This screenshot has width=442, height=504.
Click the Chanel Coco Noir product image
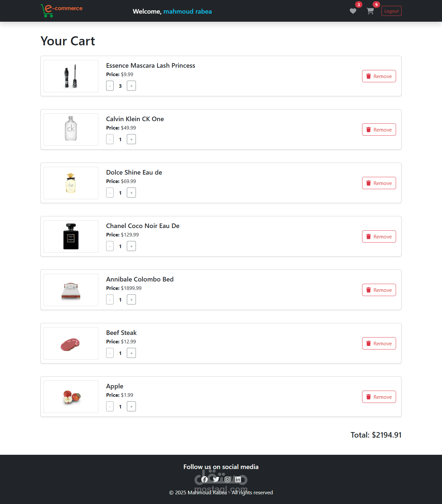(x=71, y=236)
